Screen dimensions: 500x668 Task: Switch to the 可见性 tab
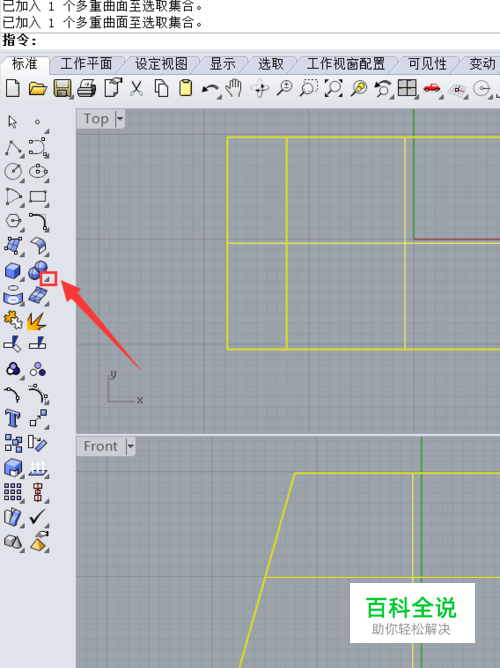[428, 64]
